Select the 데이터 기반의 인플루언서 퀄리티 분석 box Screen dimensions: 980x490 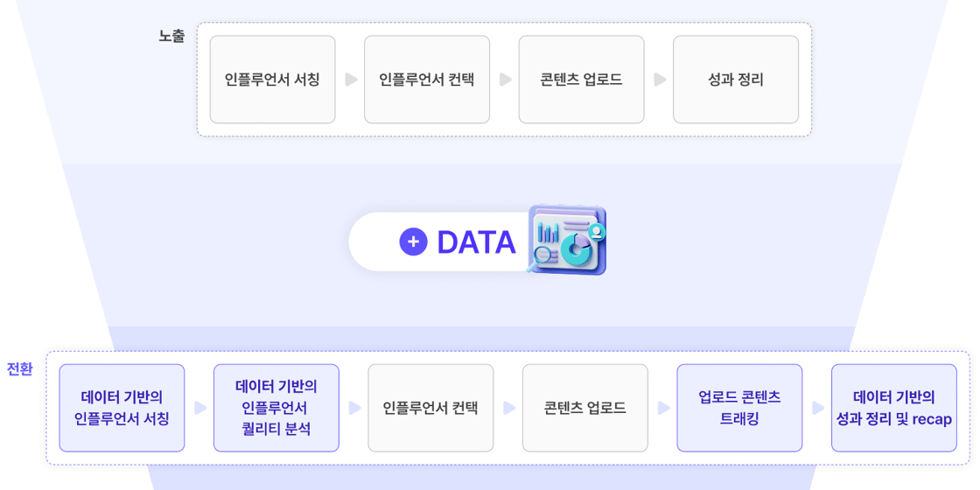click(x=276, y=408)
